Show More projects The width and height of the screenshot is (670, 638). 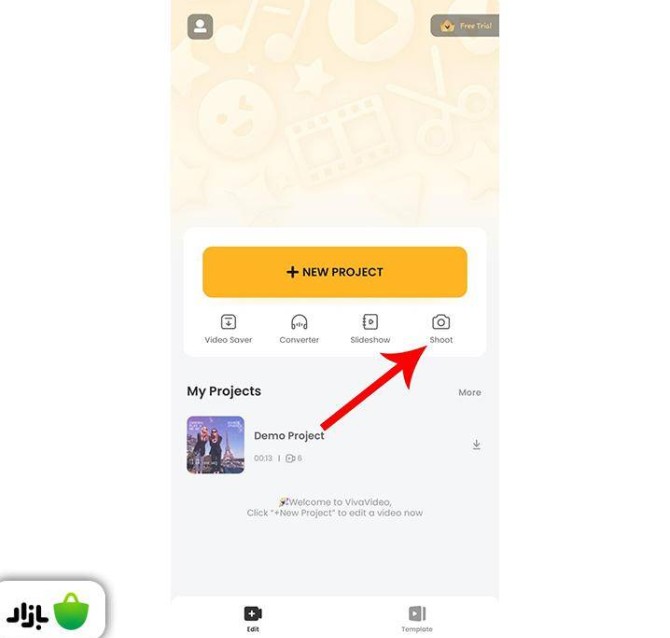pyautogui.click(x=470, y=392)
